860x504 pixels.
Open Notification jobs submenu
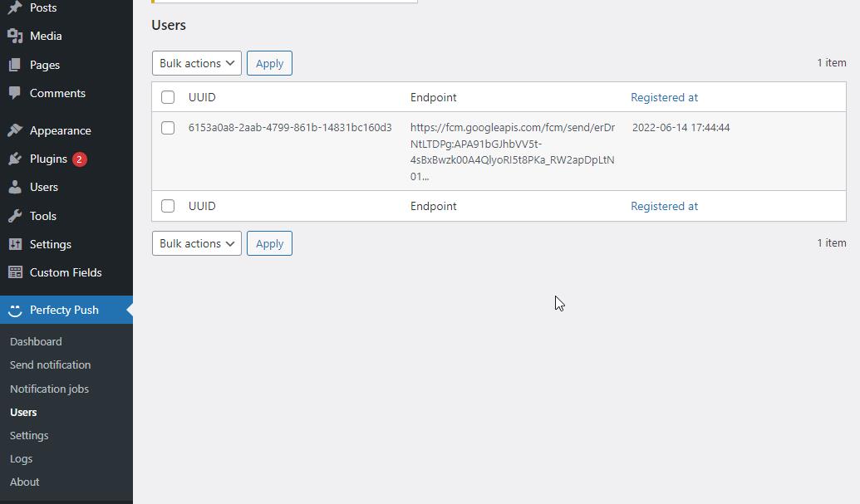pyautogui.click(x=49, y=389)
